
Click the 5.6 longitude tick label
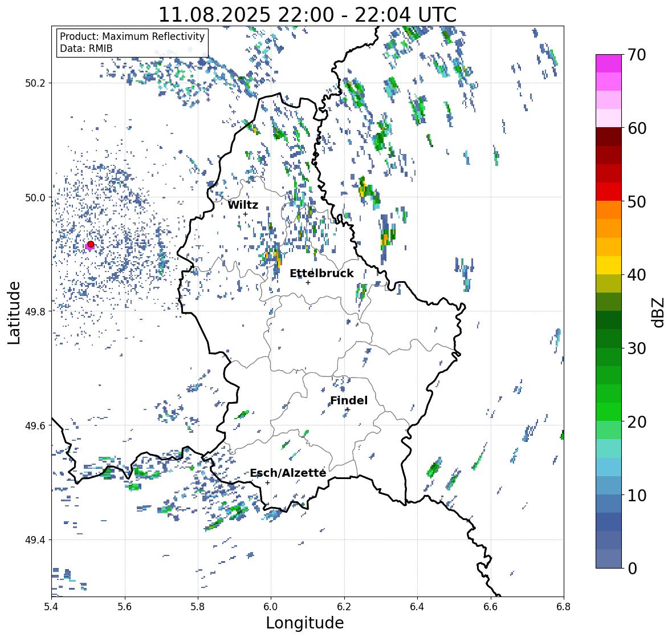click(125, 607)
